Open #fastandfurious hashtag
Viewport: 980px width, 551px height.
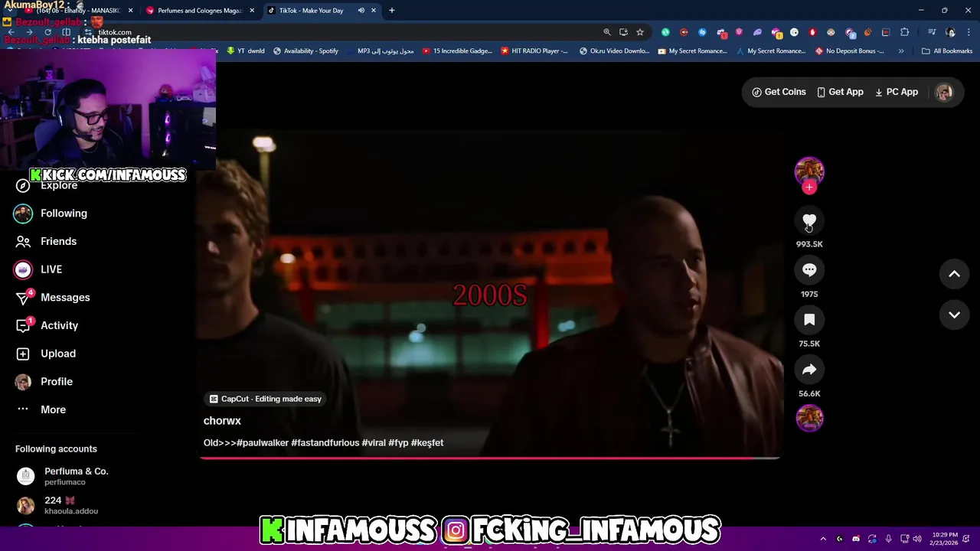tap(325, 442)
